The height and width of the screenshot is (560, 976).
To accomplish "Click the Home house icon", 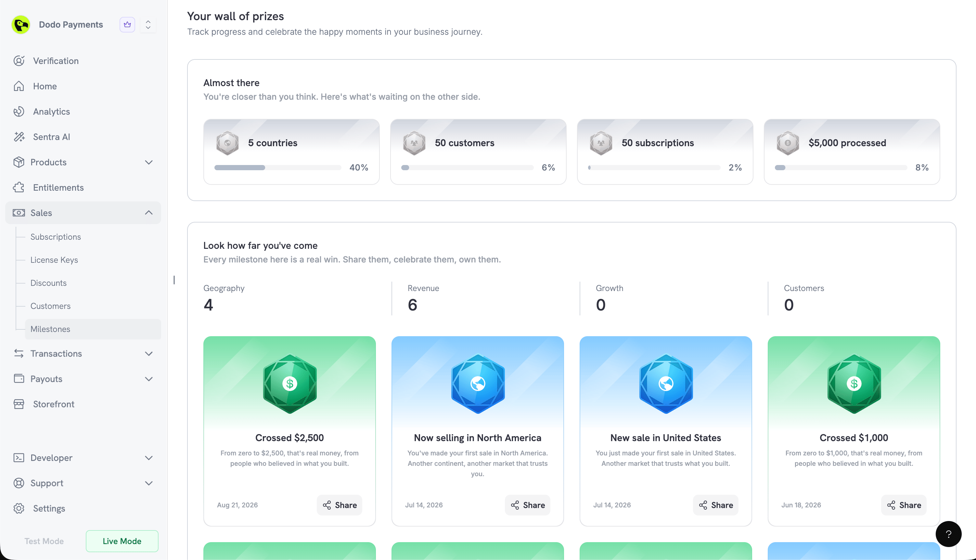I will (x=19, y=86).
